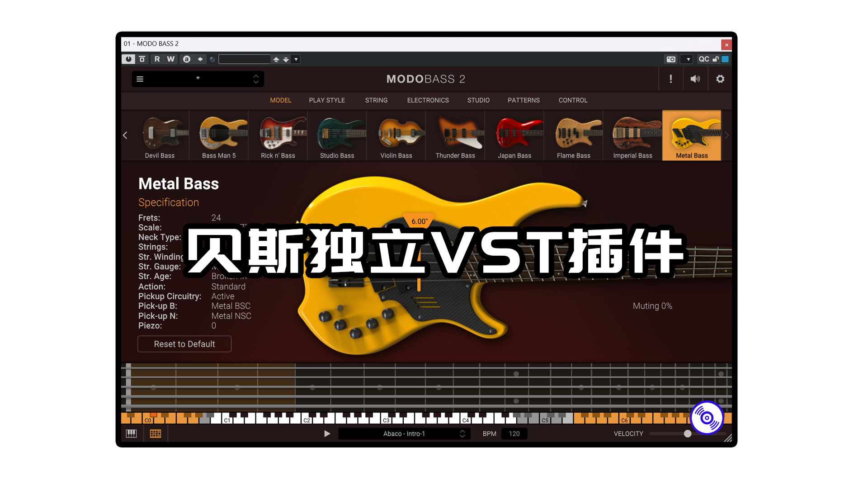868x488 pixels.
Task: Click the piano roll grid view icon
Action: (155, 433)
